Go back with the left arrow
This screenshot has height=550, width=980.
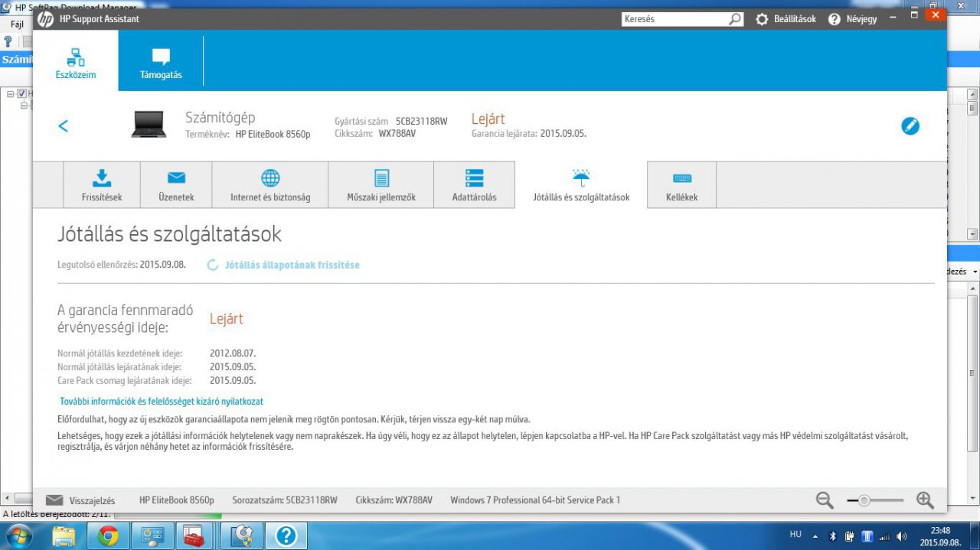tap(63, 126)
